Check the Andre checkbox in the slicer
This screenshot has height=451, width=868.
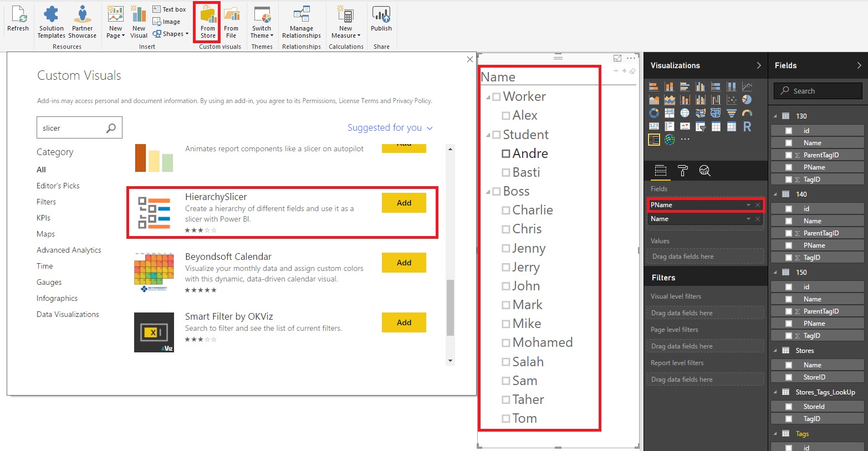click(506, 153)
